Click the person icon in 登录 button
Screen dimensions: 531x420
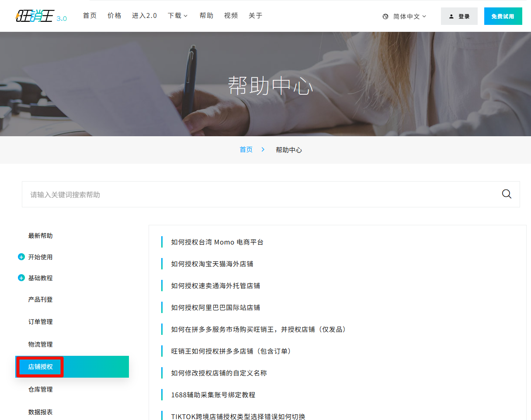coord(451,17)
